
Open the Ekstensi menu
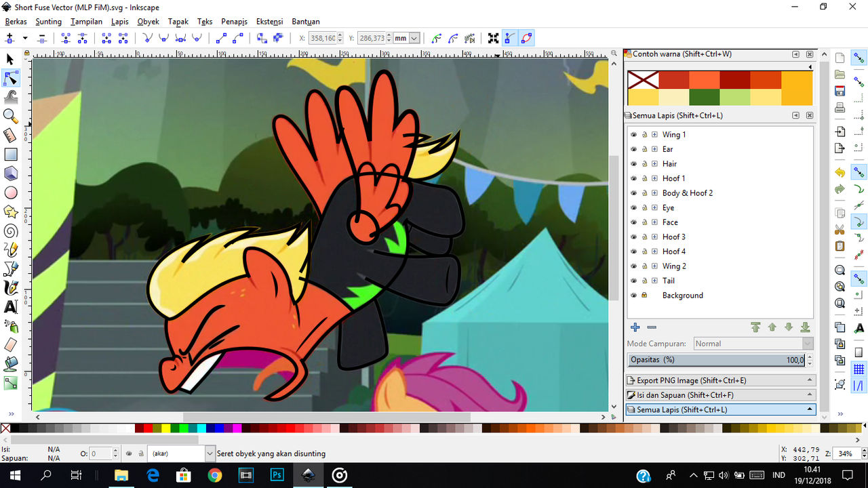(270, 22)
